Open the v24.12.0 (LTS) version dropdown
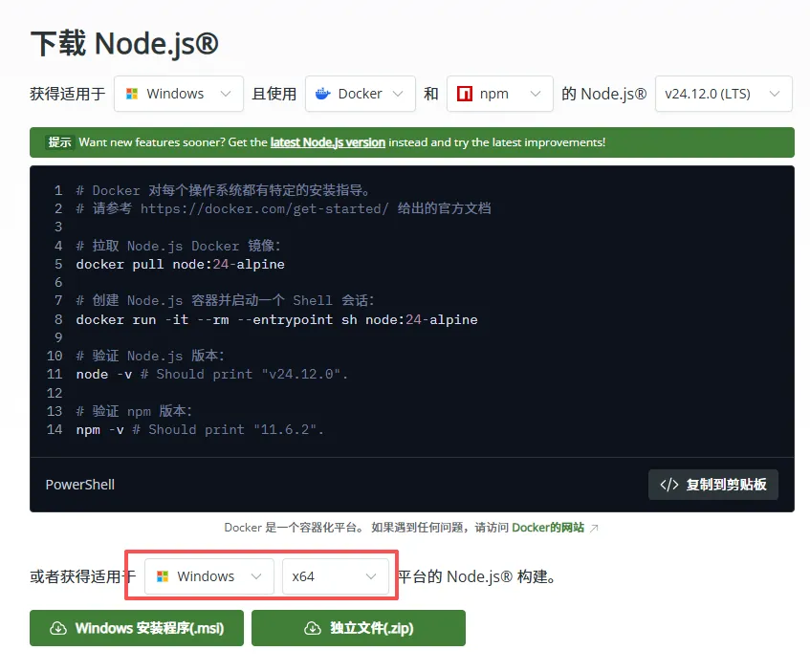Viewport: 810px width, 672px height. pyautogui.click(x=723, y=94)
